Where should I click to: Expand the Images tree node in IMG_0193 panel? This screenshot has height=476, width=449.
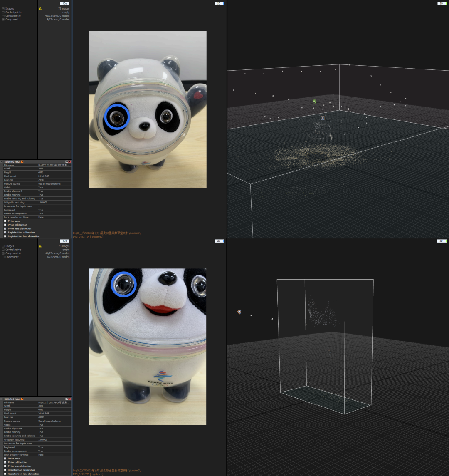pyautogui.click(x=3, y=8)
